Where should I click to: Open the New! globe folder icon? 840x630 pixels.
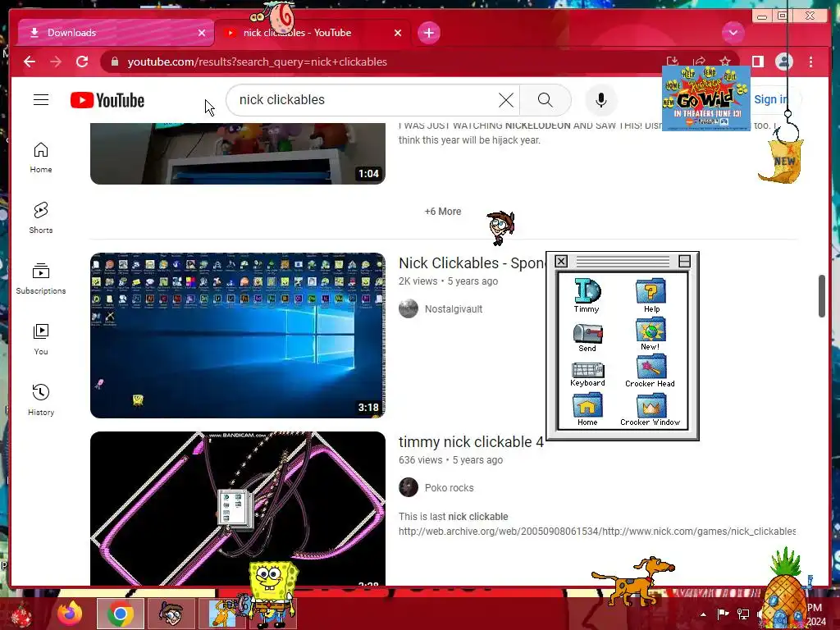651,335
